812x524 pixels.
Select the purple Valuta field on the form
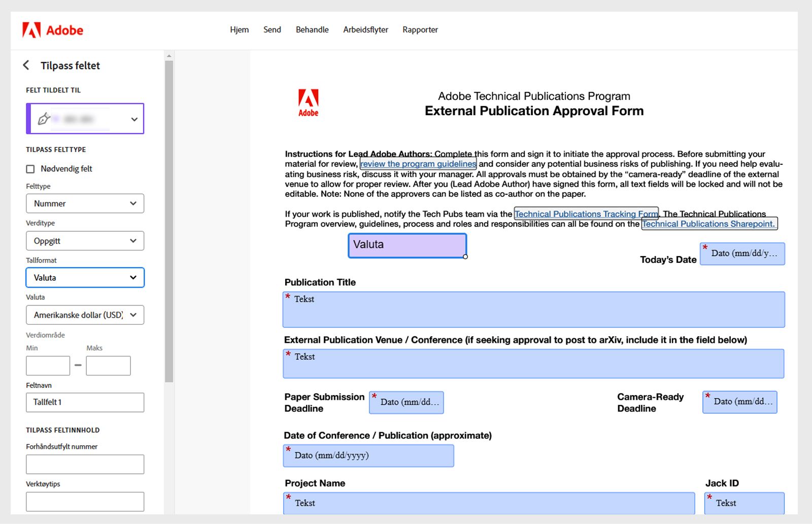[x=407, y=246]
